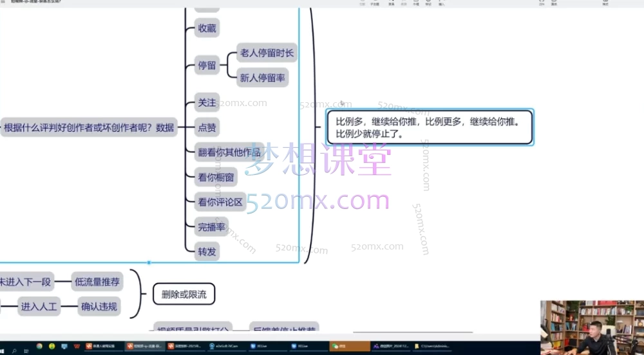Select the 转发 node

[x=207, y=251]
